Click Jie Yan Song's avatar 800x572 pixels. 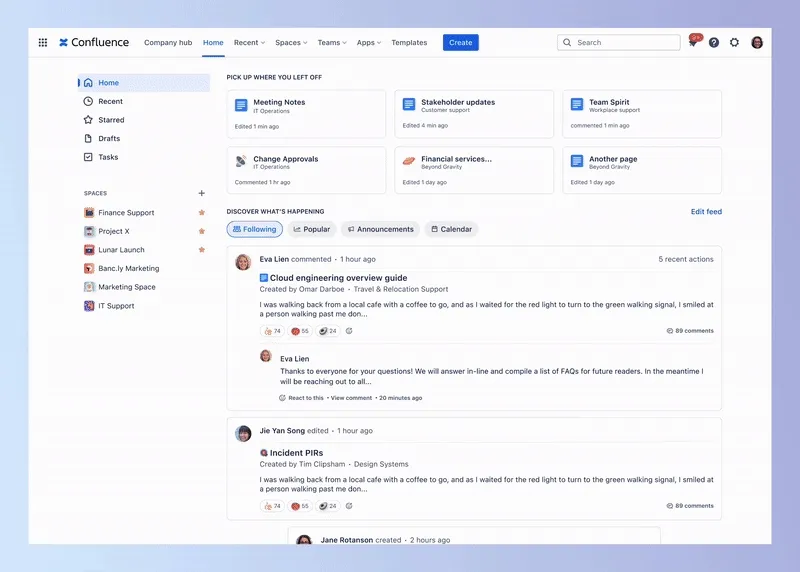click(x=243, y=433)
